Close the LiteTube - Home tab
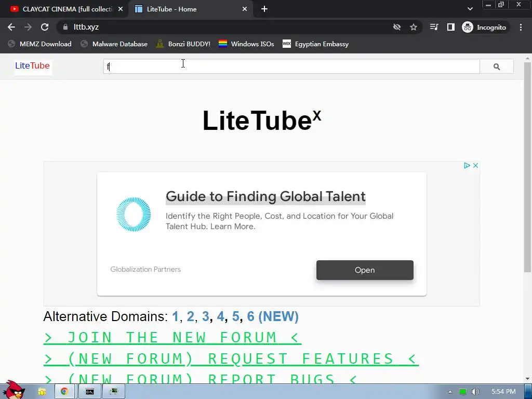Screen dimensions: 532x399 click(245, 9)
